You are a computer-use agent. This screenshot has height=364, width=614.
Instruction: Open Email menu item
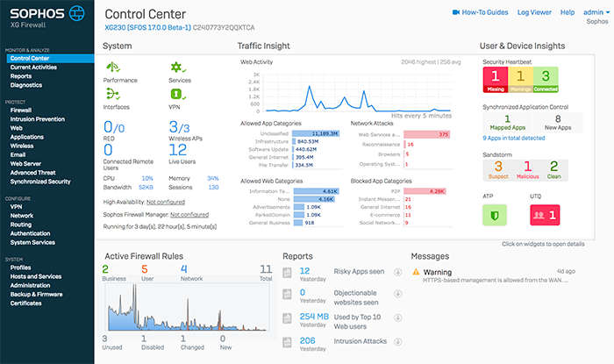18,154
